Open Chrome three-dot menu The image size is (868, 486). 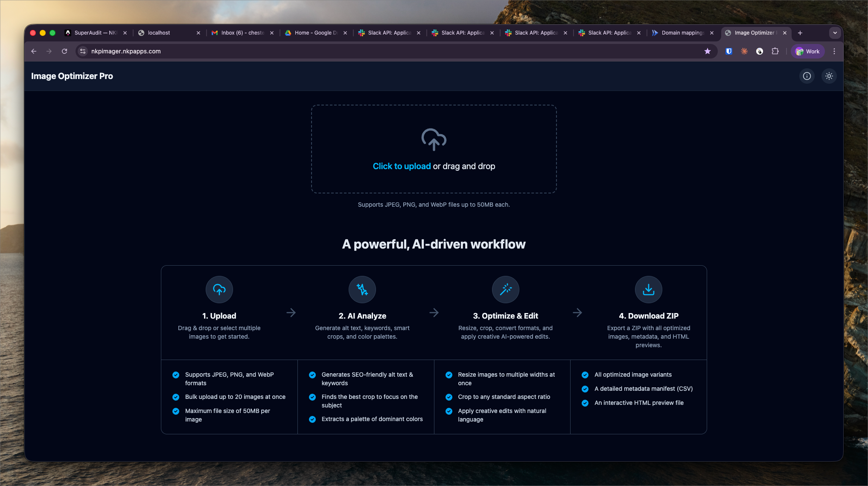834,51
